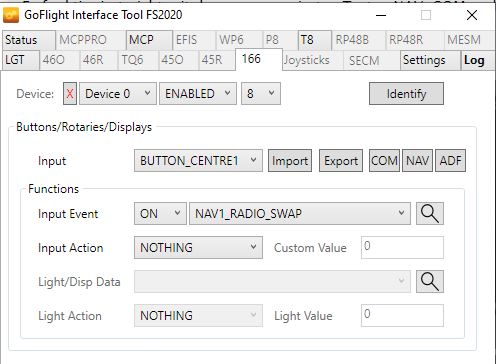
Task: Click the Import button
Action: pyautogui.click(x=290, y=161)
